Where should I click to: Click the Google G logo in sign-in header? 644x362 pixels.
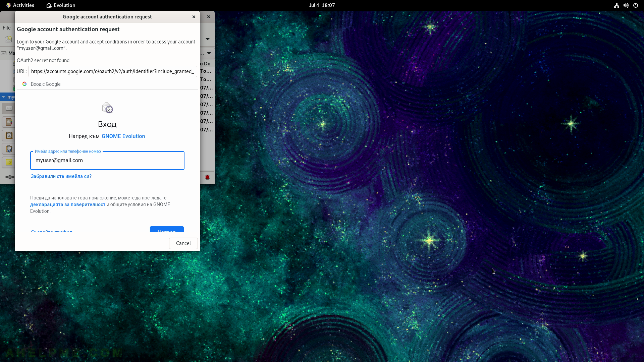[24, 84]
